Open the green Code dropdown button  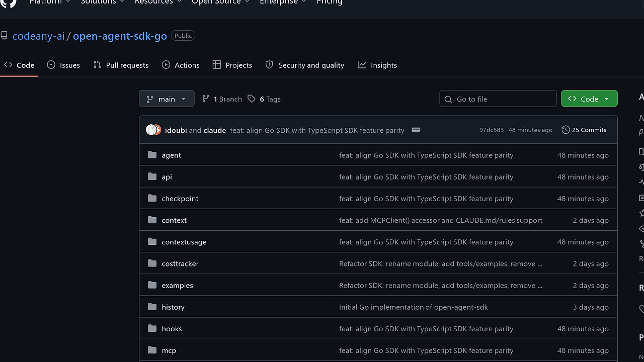[x=589, y=99]
